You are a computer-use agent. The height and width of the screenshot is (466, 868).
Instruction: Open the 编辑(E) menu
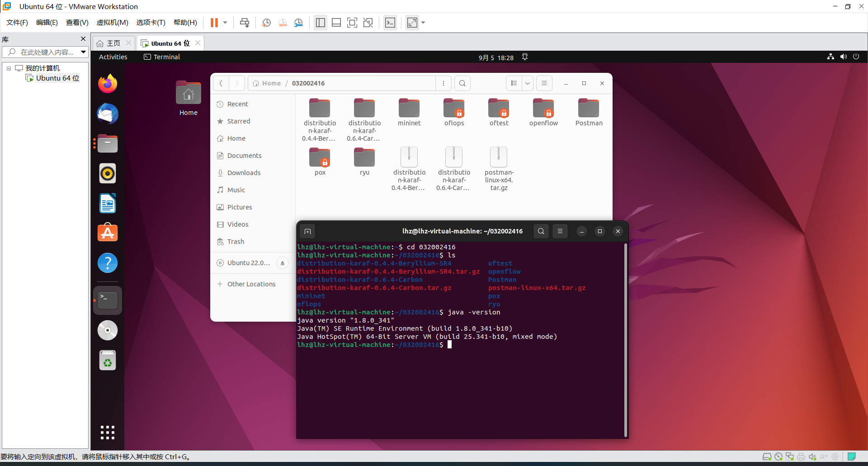[47, 23]
